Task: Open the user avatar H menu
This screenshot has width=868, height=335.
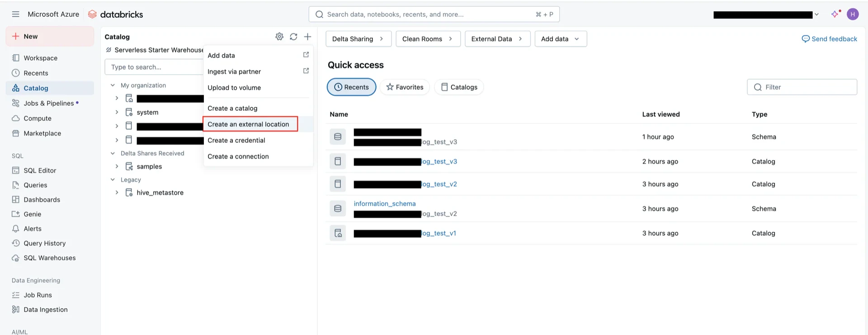Action: (853, 14)
